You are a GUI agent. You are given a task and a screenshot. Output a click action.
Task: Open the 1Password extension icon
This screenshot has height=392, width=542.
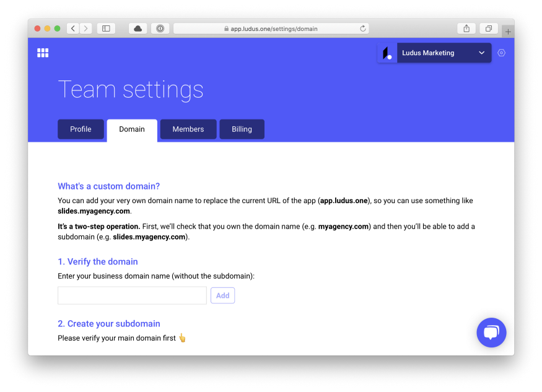tap(160, 28)
